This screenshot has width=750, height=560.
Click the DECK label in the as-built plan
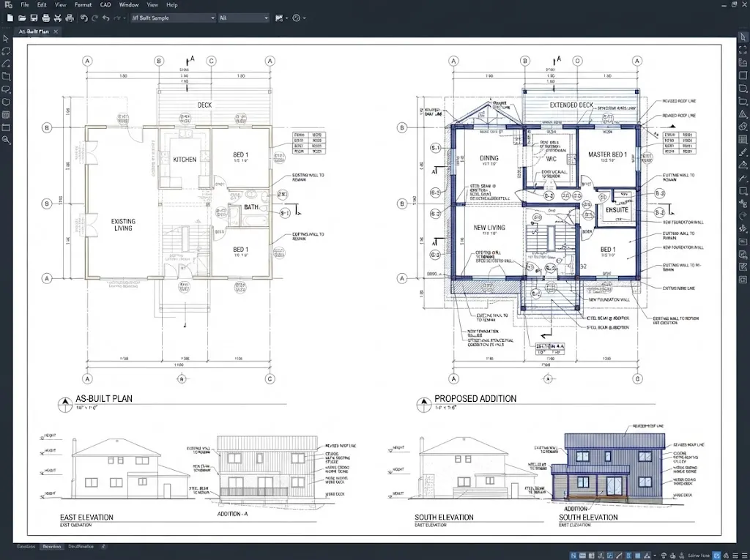pyautogui.click(x=205, y=105)
